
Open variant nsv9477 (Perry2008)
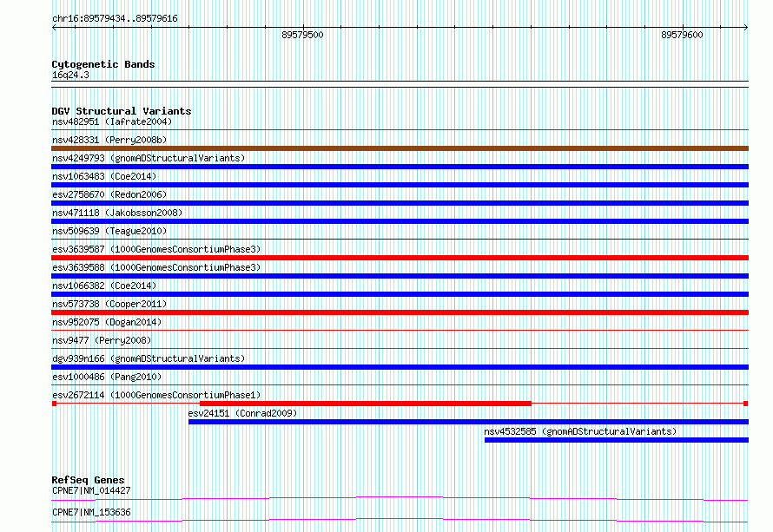[102, 340]
